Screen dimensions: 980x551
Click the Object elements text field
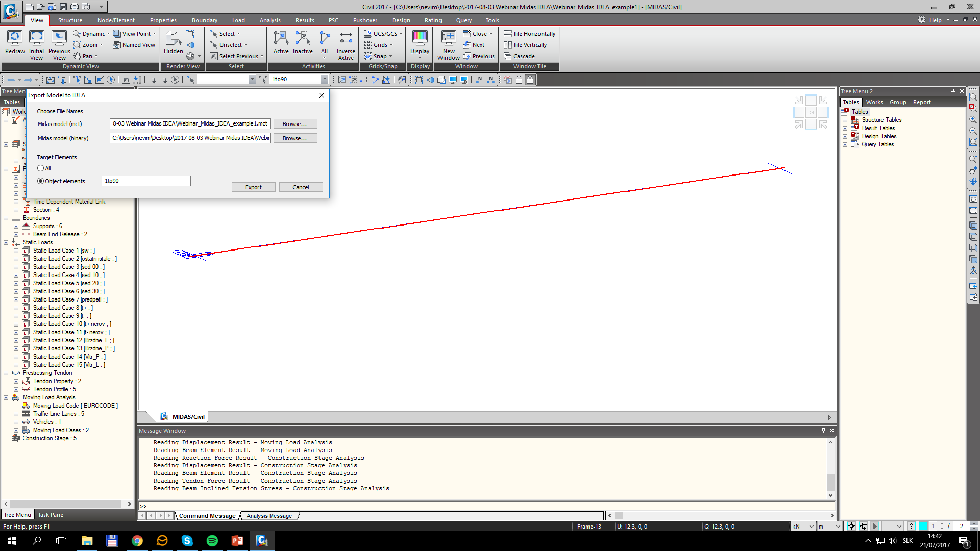click(146, 181)
